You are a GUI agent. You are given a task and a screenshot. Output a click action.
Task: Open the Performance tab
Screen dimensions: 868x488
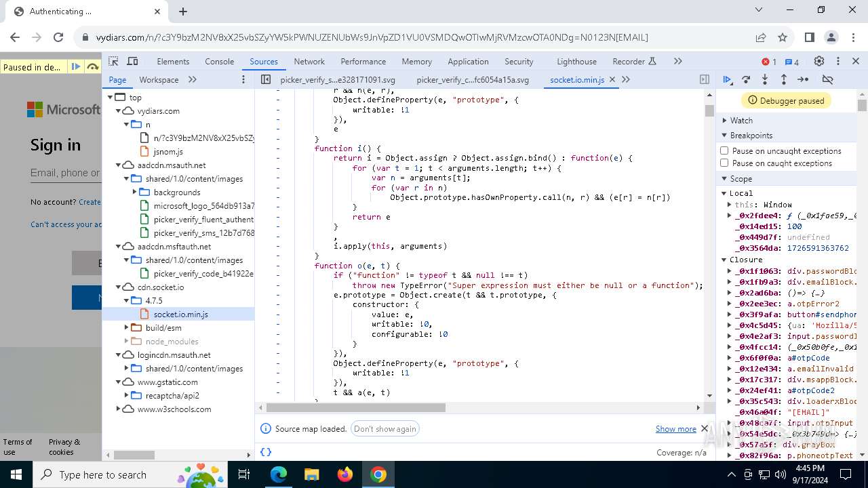tap(363, 61)
